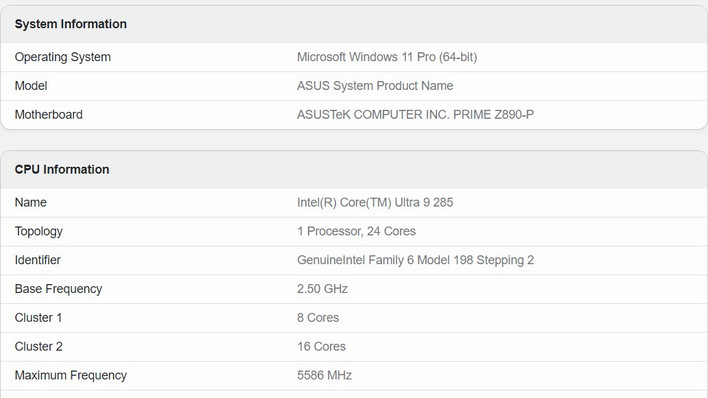
Task: Click the CPU Information heading
Action: pyautogui.click(x=62, y=169)
